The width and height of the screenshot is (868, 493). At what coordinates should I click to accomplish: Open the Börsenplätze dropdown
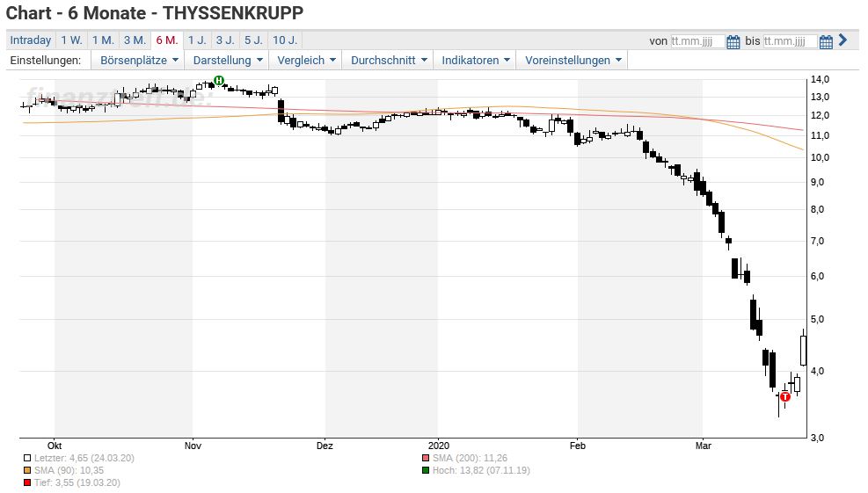(x=138, y=61)
